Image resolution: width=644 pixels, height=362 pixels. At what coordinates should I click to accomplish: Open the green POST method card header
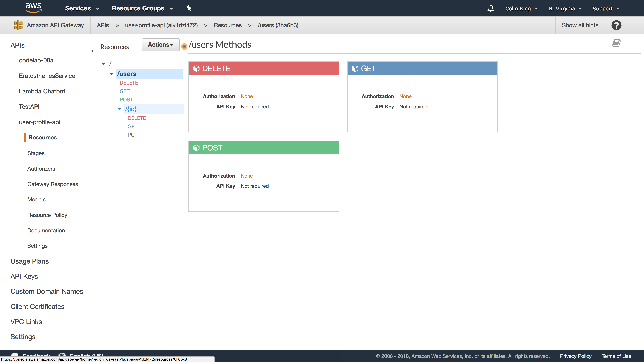[264, 148]
